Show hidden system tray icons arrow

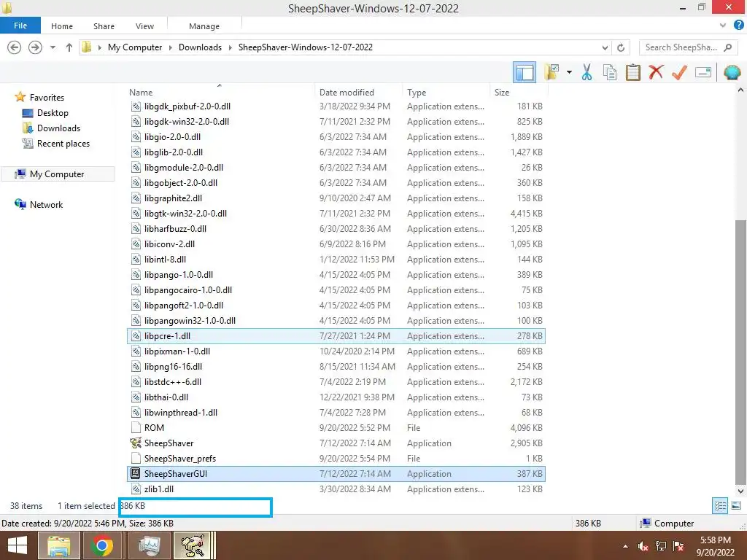click(625, 546)
